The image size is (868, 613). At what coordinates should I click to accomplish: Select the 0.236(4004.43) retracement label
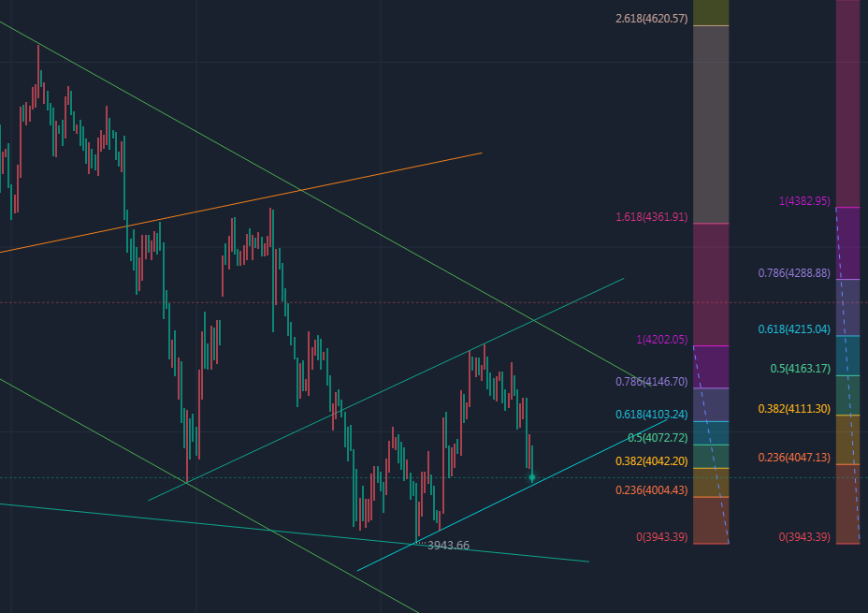coord(652,490)
